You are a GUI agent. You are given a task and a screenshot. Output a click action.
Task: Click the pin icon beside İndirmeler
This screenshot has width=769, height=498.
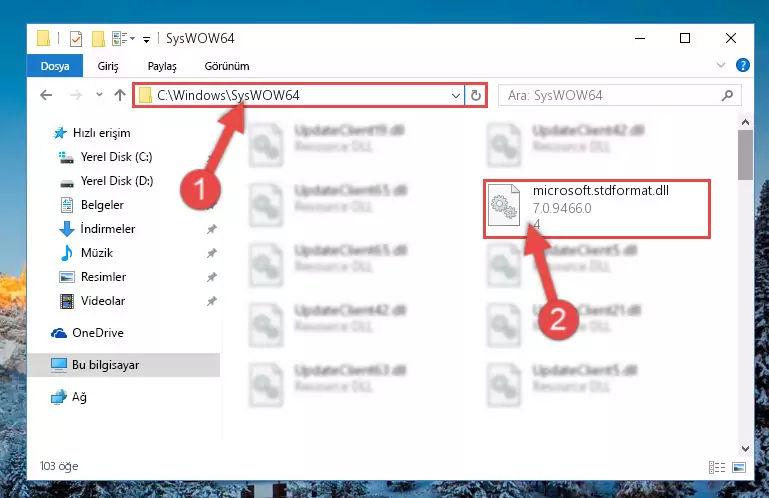[x=211, y=229]
